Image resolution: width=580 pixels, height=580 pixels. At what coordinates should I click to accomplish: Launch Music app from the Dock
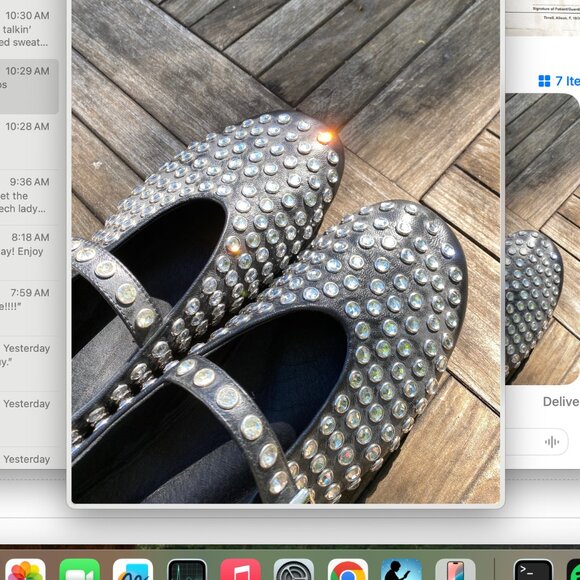[x=240, y=570]
